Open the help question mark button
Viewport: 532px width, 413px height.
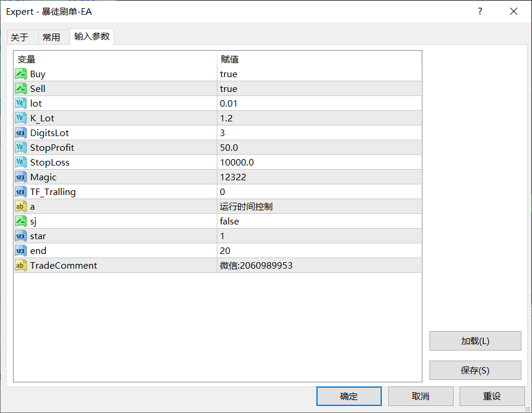tap(480, 12)
